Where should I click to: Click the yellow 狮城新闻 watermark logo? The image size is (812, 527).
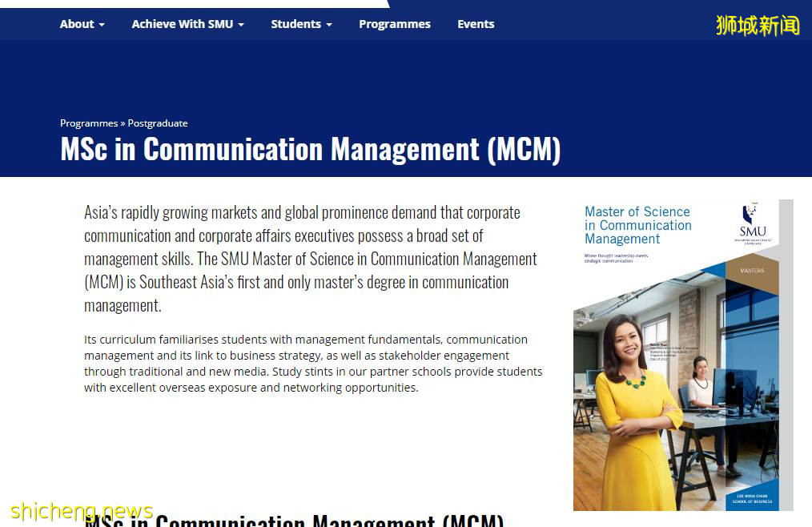click(x=758, y=25)
